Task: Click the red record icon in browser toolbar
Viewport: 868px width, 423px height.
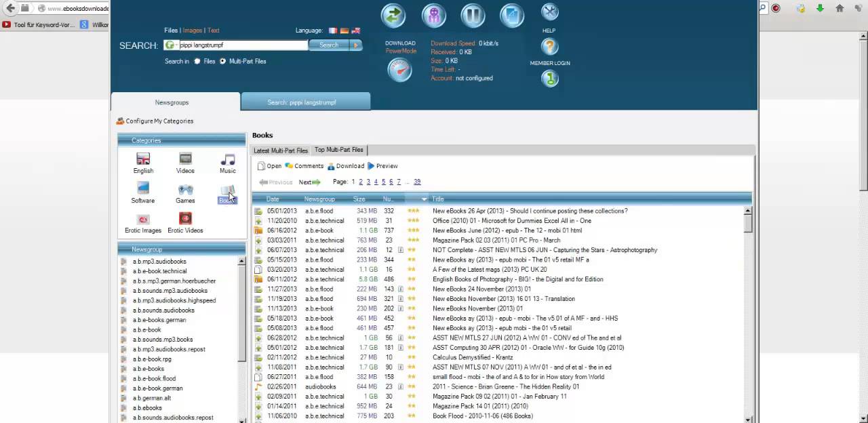Action: (776, 8)
